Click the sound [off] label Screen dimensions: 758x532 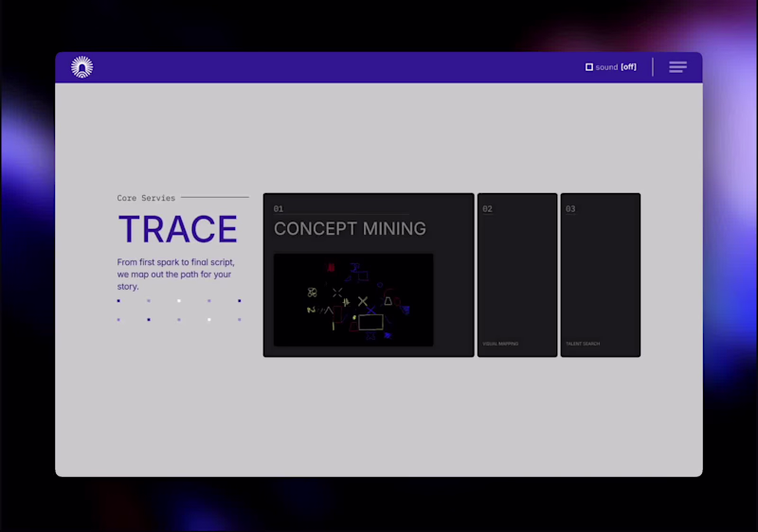coord(616,67)
